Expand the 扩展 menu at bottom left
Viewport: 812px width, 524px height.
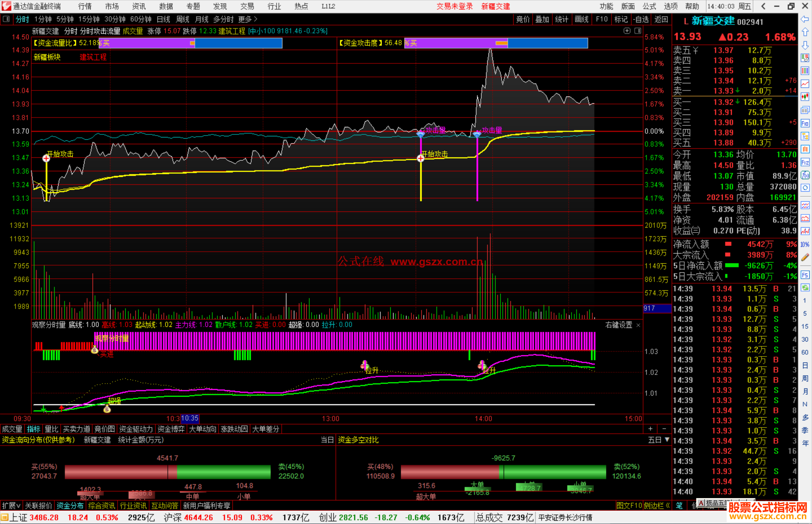point(11,506)
